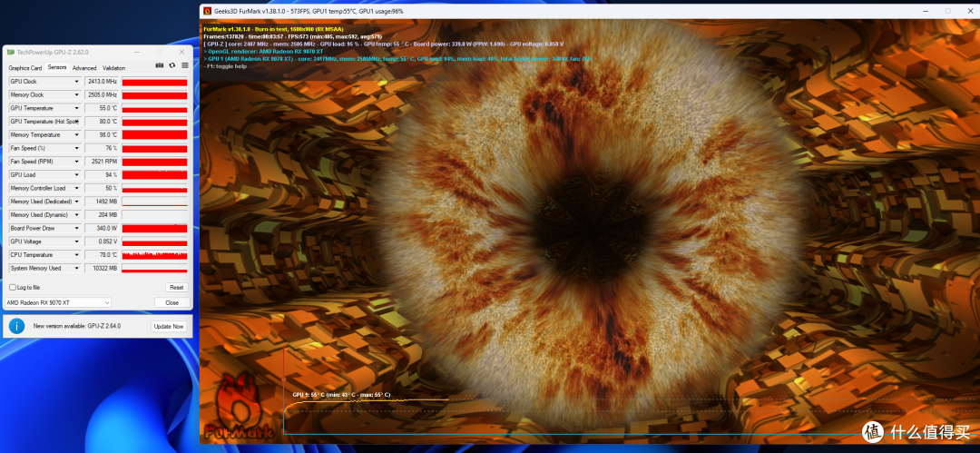Click the GPU-Z screenshot camera icon

point(160,65)
